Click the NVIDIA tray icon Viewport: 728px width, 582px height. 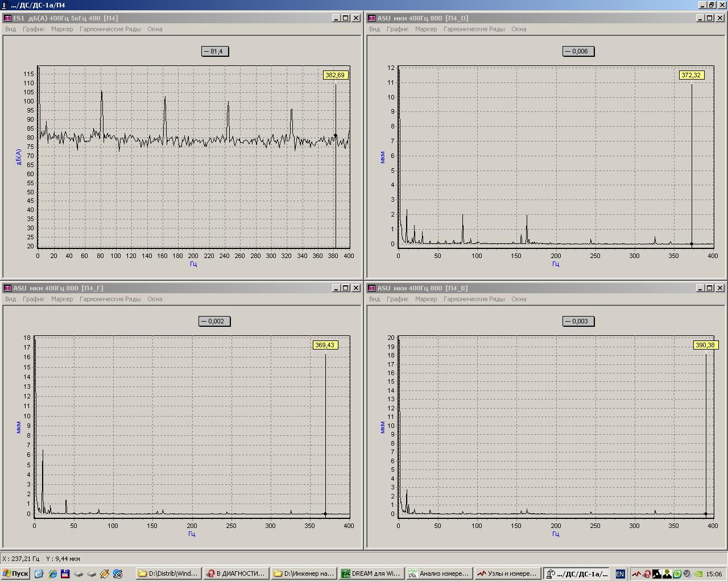pyautogui.click(x=697, y=574)
